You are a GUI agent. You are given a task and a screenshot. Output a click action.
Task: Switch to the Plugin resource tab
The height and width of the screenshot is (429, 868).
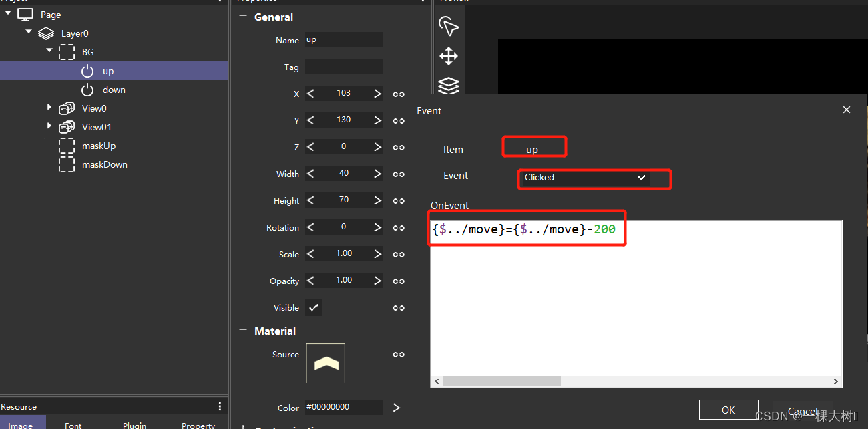[x=134, y=424]
